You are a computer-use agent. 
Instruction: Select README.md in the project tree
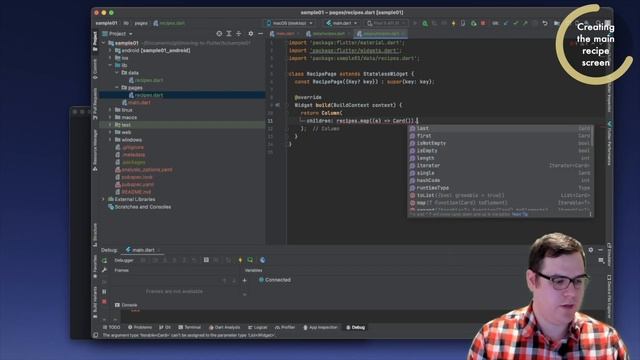[x=133, y=192]
